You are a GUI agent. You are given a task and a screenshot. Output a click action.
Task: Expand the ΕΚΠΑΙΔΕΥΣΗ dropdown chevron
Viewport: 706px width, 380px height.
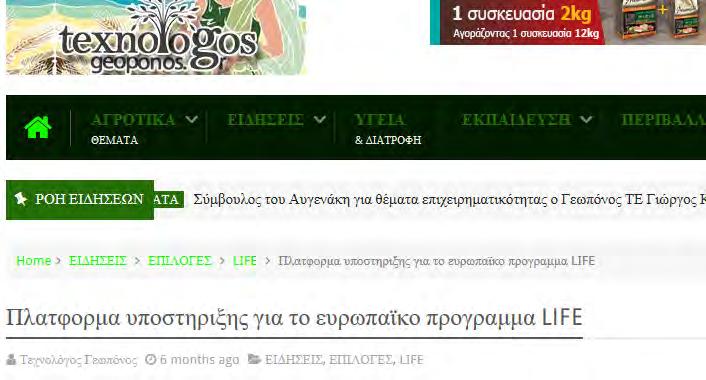tap(586, 119)
